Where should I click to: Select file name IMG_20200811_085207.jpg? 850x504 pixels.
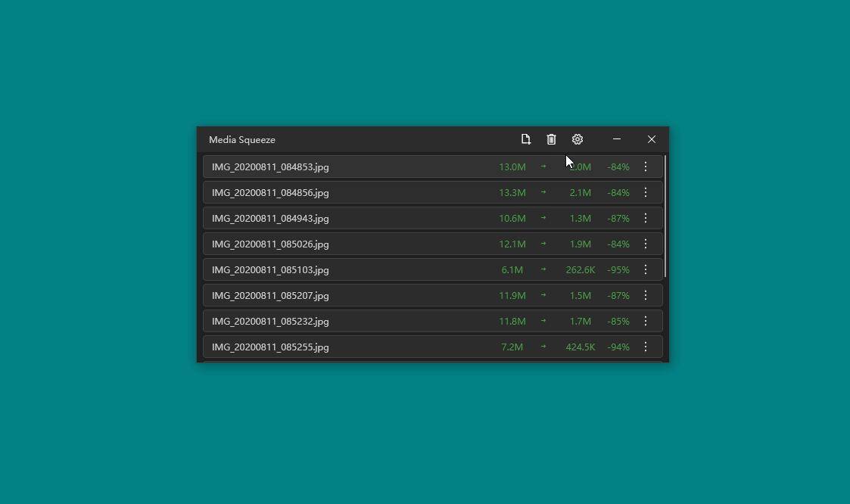click(x=270, y=296)
